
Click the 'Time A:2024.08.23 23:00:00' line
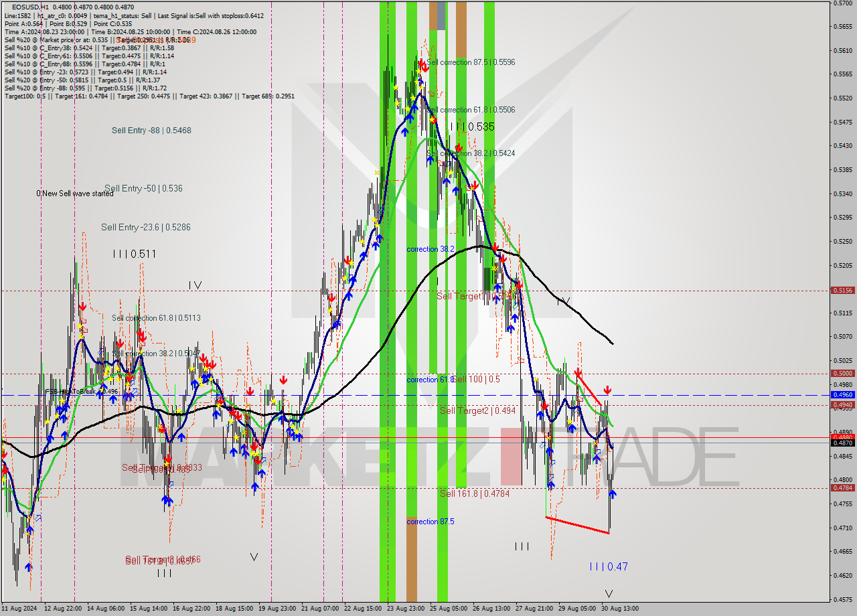130,31
